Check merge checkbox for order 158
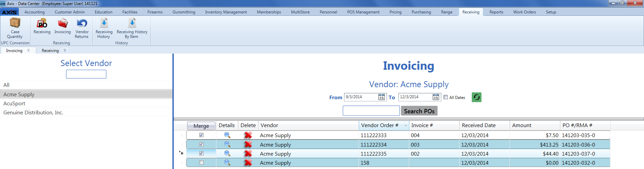 click(201, 163)
